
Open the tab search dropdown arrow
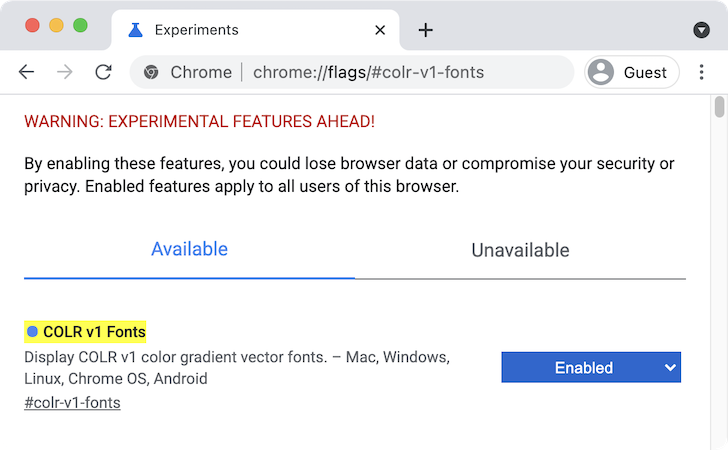tap(701, 30)
